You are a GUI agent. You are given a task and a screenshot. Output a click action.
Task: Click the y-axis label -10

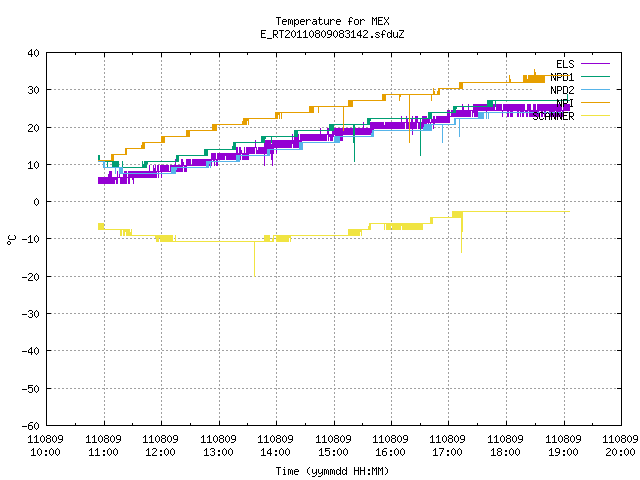(31, 239)
